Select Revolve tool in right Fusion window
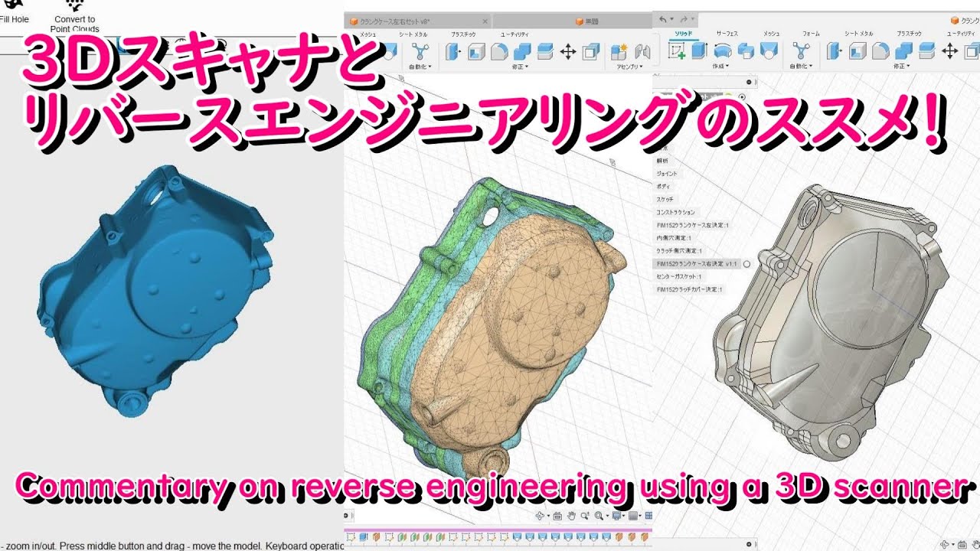 coord(722,51)
